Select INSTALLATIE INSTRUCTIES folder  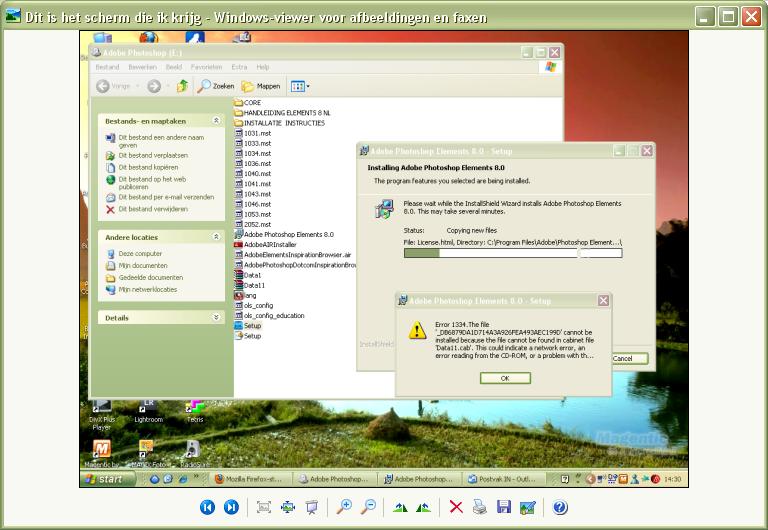click(280, 123)
